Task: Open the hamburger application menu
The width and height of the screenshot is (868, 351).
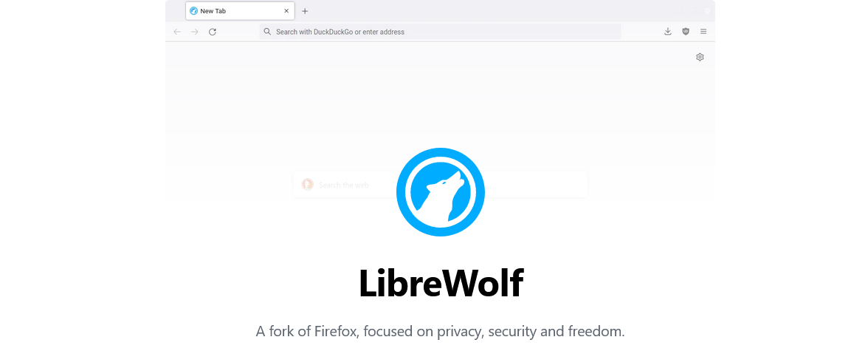Action: tap(703, 32)
